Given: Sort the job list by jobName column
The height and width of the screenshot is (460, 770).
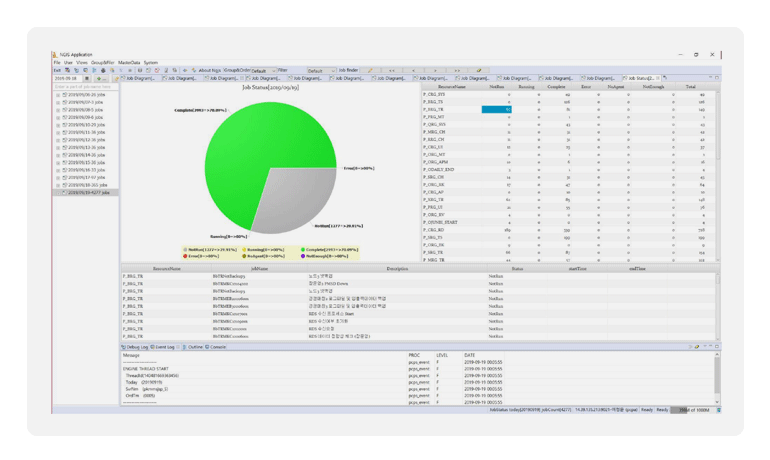Looking at the screenshot, I should (259, 269).
